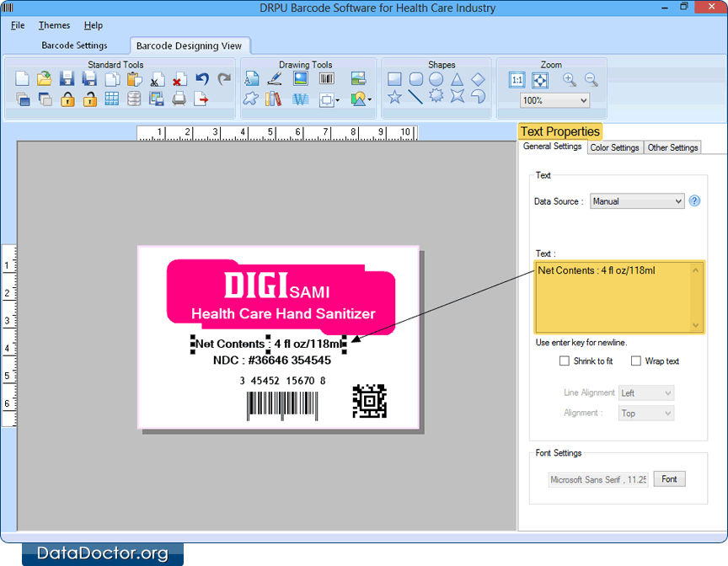Open the Help menu
This screenshot has width=728, height=566.
click(x=94, y=25)
